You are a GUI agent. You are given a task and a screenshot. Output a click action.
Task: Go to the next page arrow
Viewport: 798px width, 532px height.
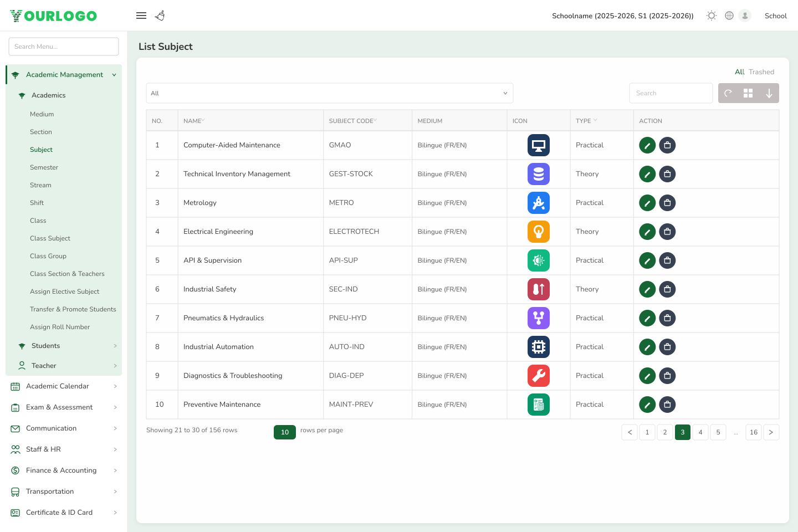tap(771, 432)
